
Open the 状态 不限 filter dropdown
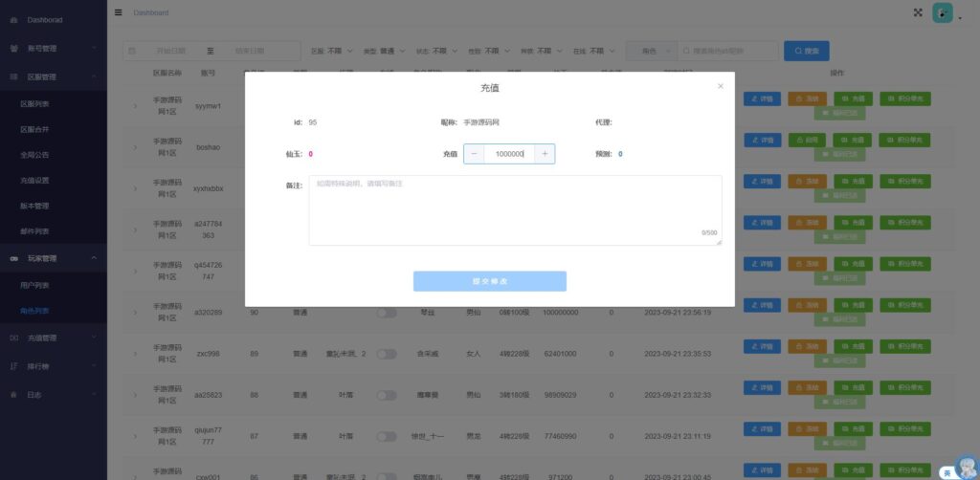pyautogui.click(x=436, y=52)
